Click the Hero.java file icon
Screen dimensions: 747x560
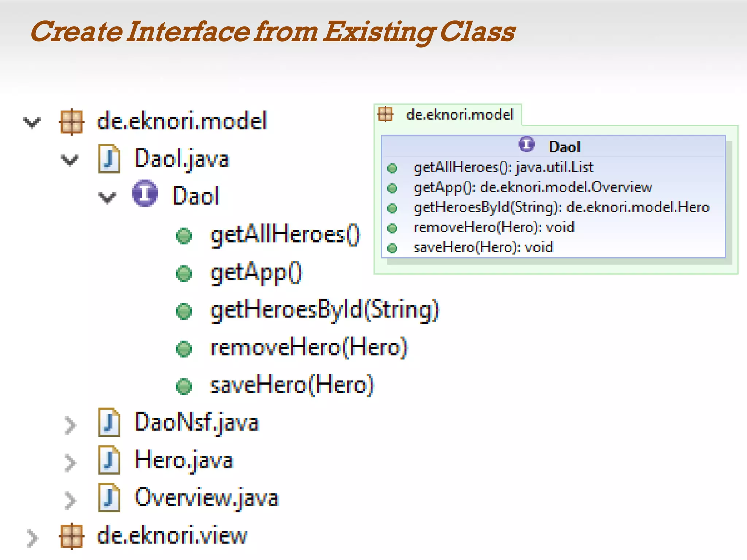[109, 460]
